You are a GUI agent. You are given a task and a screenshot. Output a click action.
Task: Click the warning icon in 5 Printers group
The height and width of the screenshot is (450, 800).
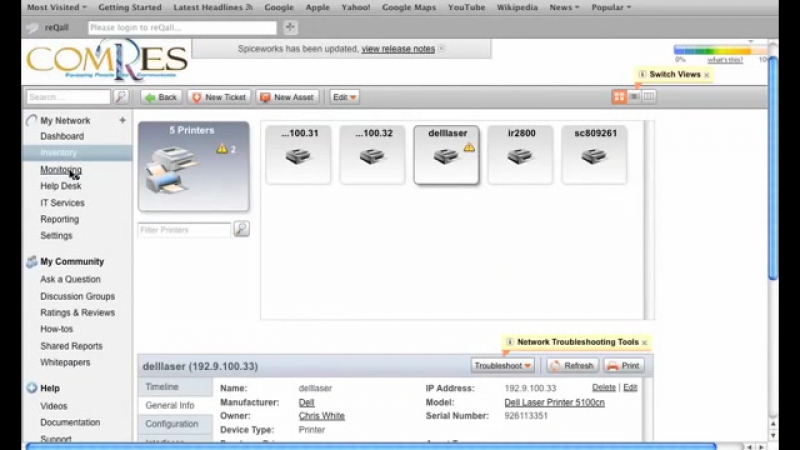pos(222,149)
